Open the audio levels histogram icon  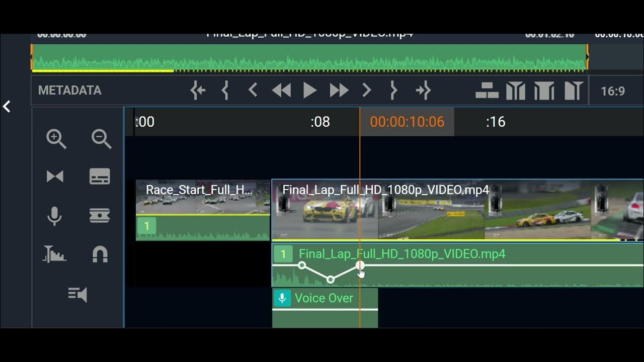(55, 254)
